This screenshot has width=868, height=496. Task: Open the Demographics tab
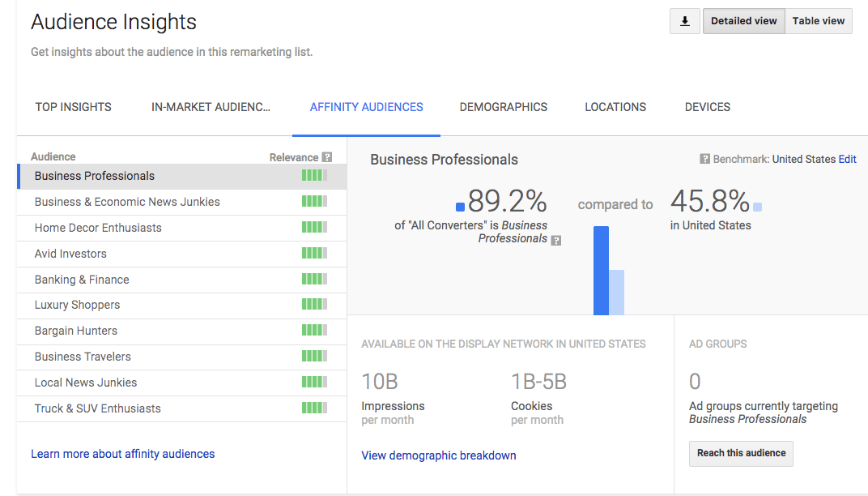tap(503, 106)
